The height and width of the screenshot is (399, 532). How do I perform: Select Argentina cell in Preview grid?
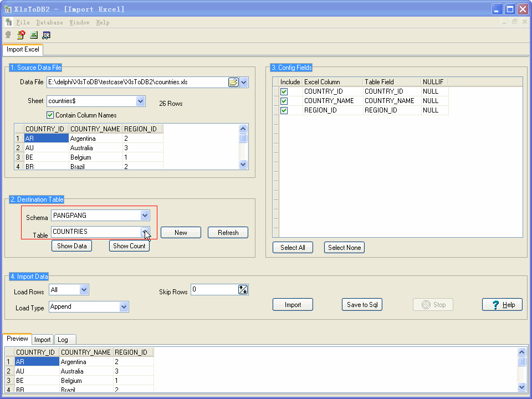coord(86,362)
